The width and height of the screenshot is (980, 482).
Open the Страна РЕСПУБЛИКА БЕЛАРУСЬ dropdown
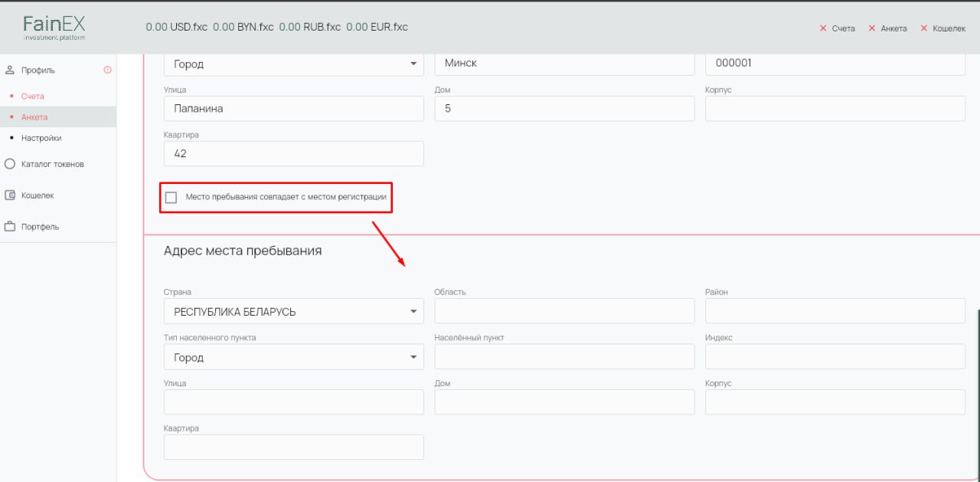[294, 311]
